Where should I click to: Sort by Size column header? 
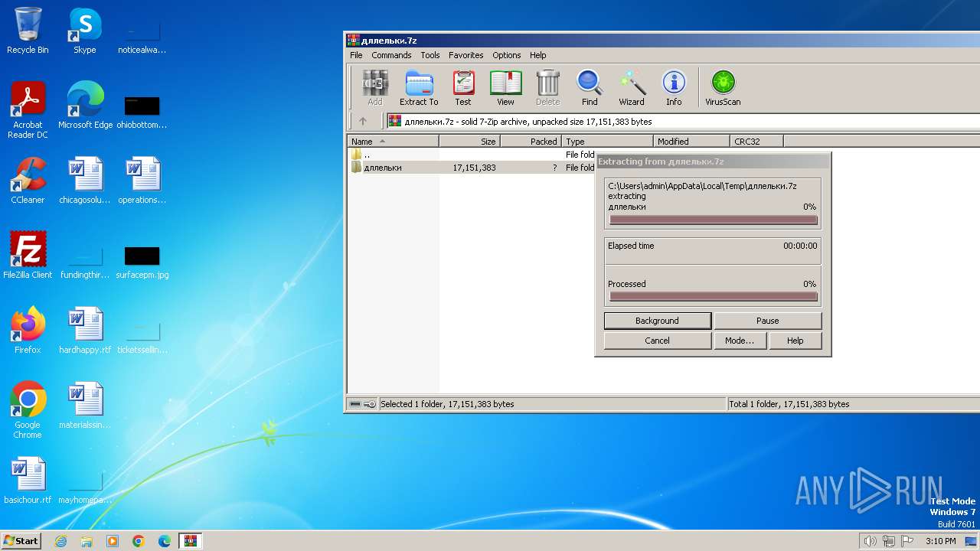(x=469, y=142)
